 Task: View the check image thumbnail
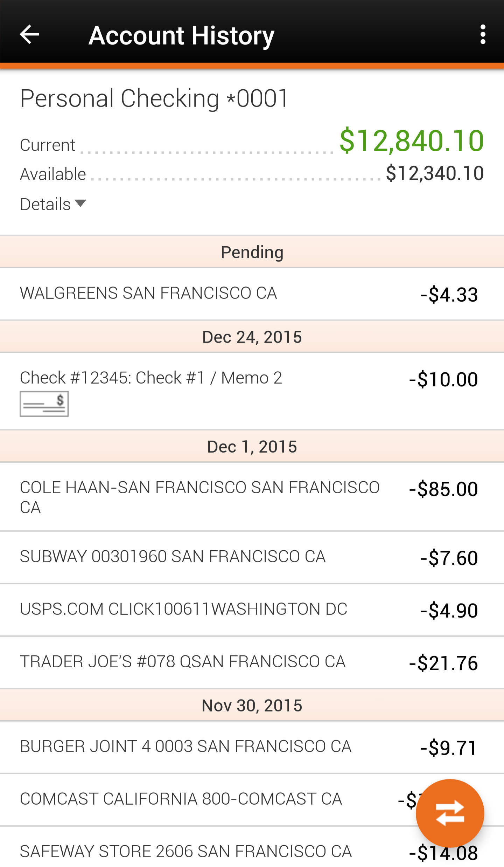point(44,404)
